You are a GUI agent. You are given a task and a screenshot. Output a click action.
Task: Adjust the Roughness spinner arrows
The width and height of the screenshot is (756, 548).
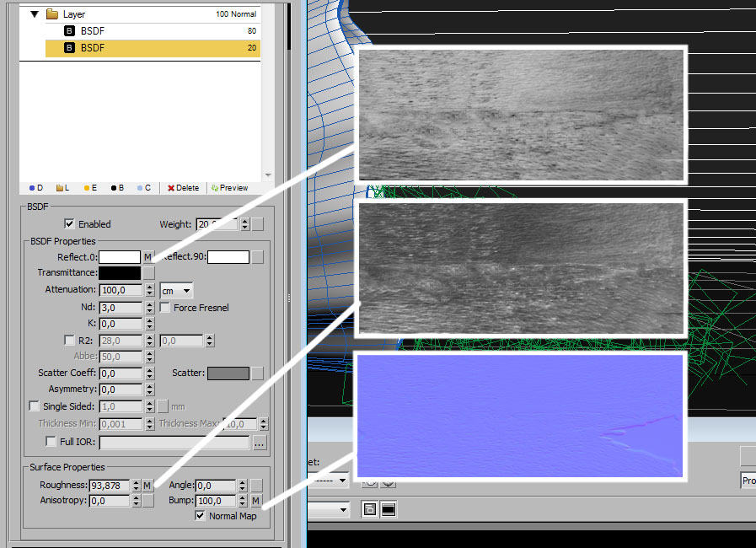[136, 486]
